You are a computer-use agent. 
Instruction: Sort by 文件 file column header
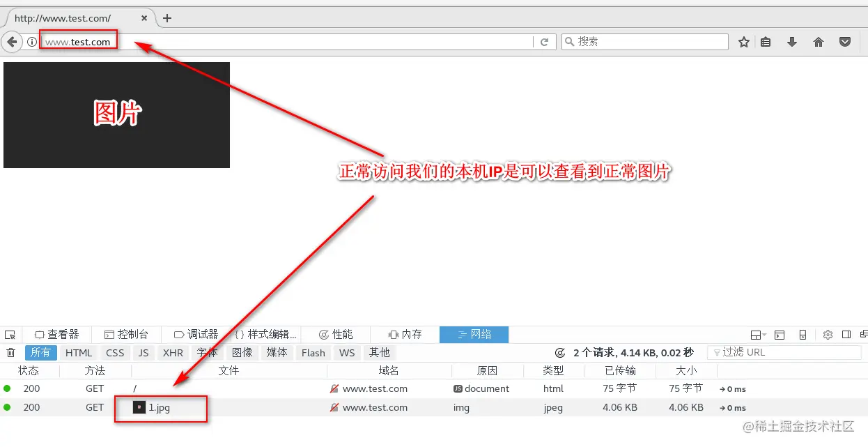228,371
